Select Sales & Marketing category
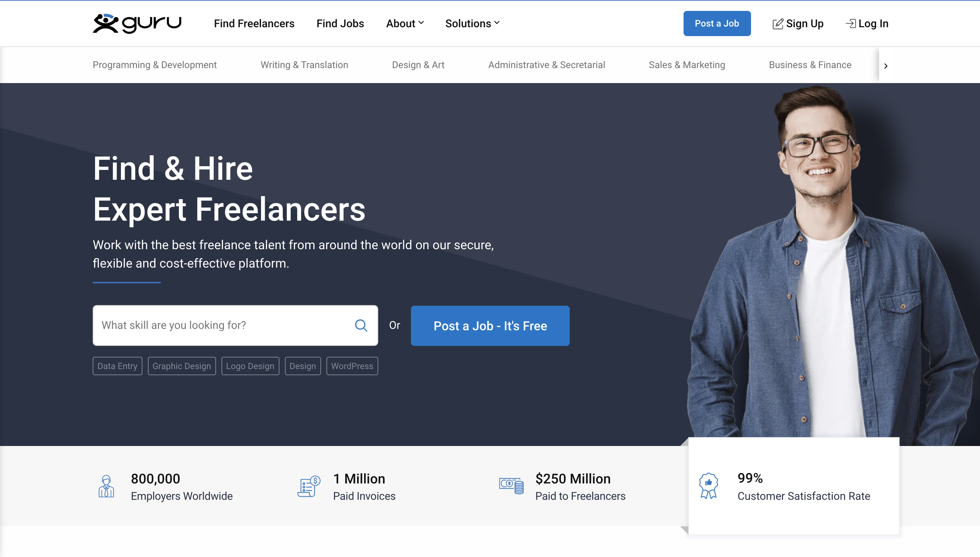The width and height of the screenshot is (980, 557). coord(687,65)
